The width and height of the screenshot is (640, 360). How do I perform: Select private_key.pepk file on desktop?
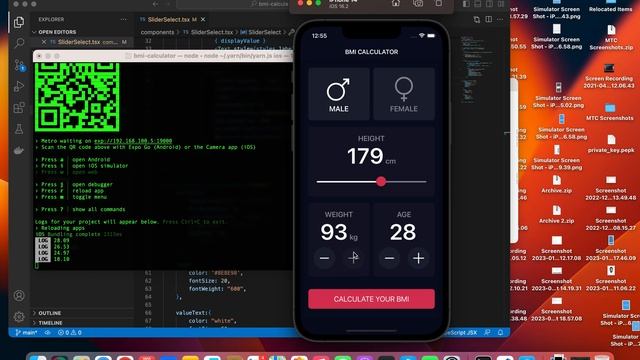click(x=611, y=144)
